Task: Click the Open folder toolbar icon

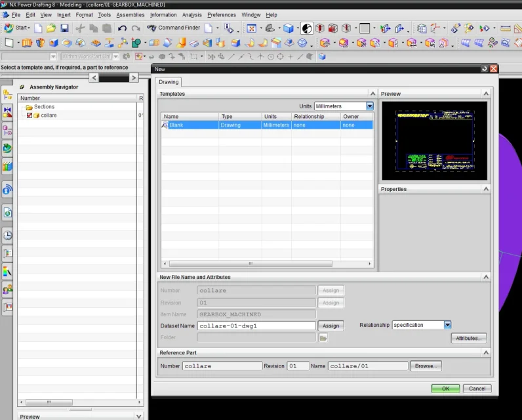Action: coord(51,28)
